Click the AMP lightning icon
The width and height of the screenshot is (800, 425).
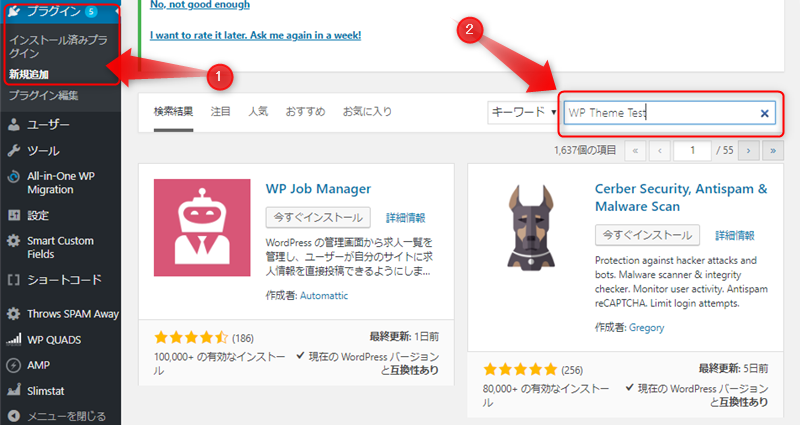point(14,365)
